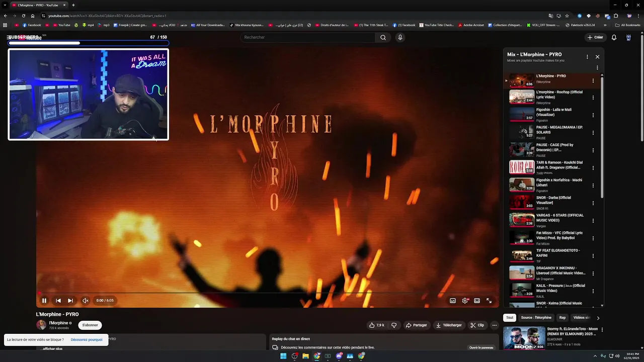
Task: Open the Adobe Acrobat bookmark
Action: (x=471, y=25)
